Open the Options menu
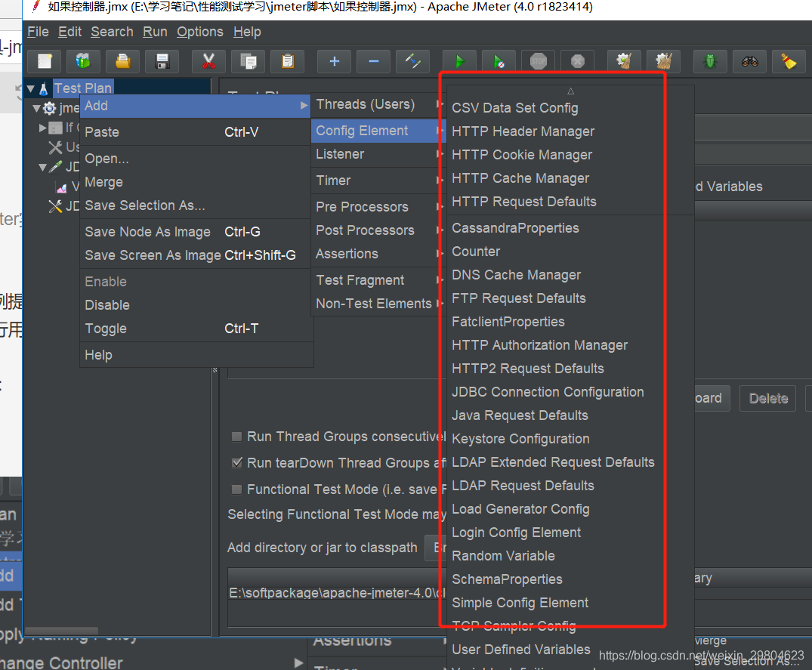 [200, 32]
